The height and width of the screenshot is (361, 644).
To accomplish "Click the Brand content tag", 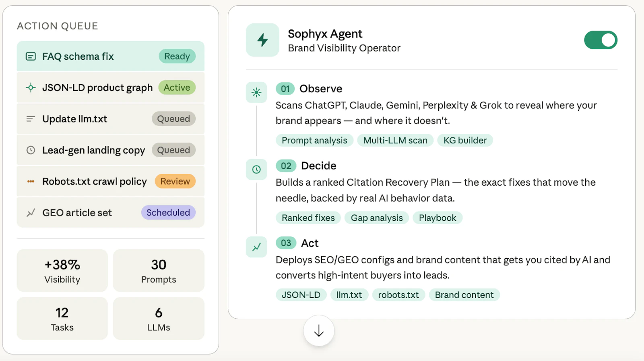I will [x=464, y=295].
